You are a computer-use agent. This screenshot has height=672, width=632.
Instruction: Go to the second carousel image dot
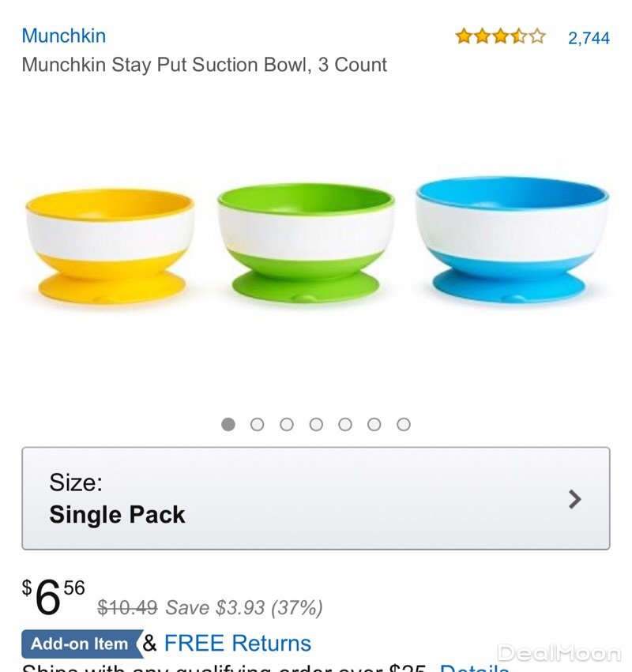click(258, 425)
